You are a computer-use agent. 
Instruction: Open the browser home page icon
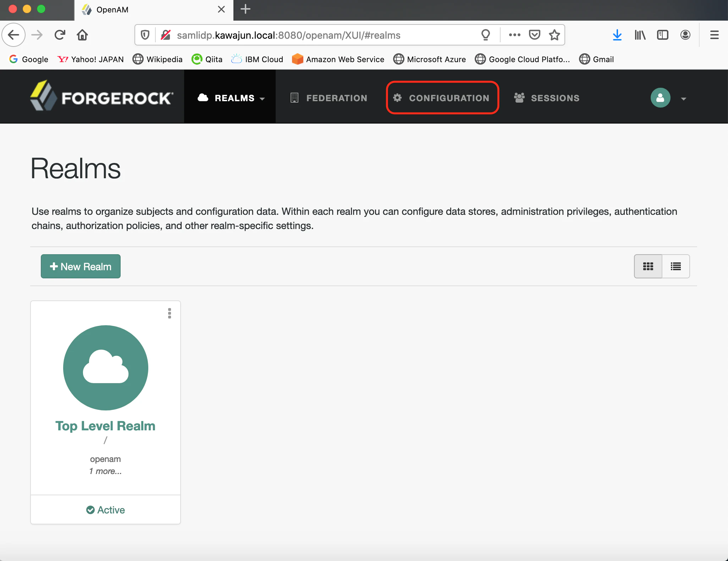pos(82,35)
